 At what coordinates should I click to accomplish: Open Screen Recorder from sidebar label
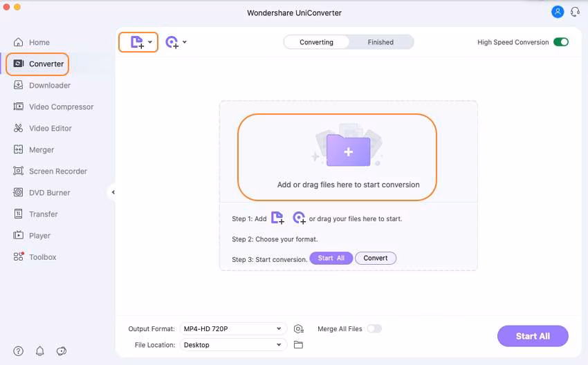(x=58, y=171)
